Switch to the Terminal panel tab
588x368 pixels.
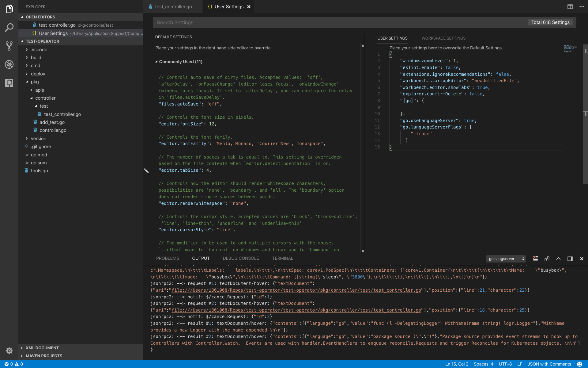(282, 258)
